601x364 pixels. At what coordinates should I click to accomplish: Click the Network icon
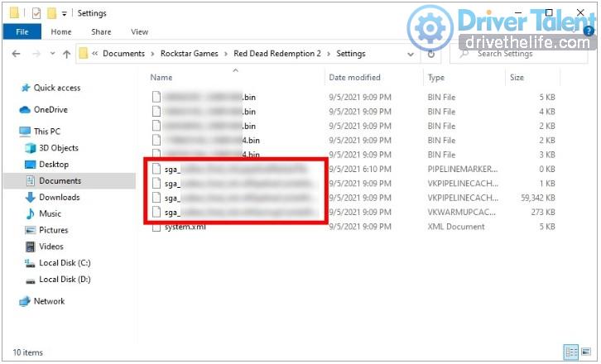point(25,302)
